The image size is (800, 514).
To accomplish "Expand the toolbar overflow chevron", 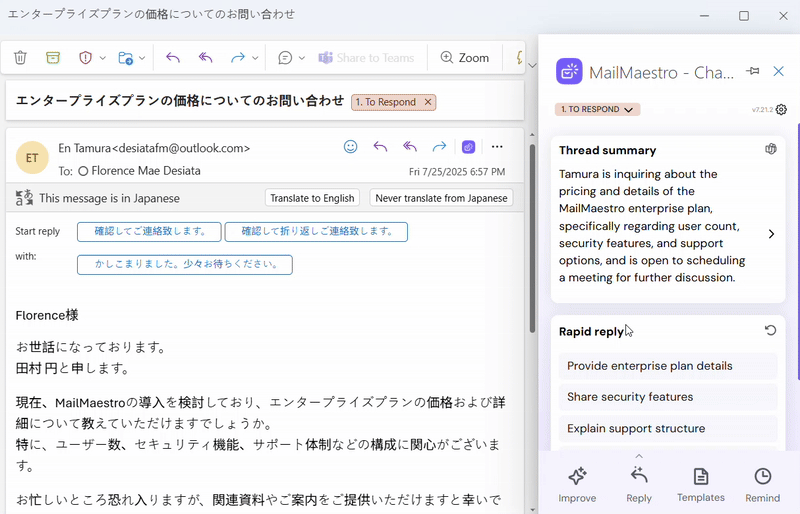I will pos(532,65).
